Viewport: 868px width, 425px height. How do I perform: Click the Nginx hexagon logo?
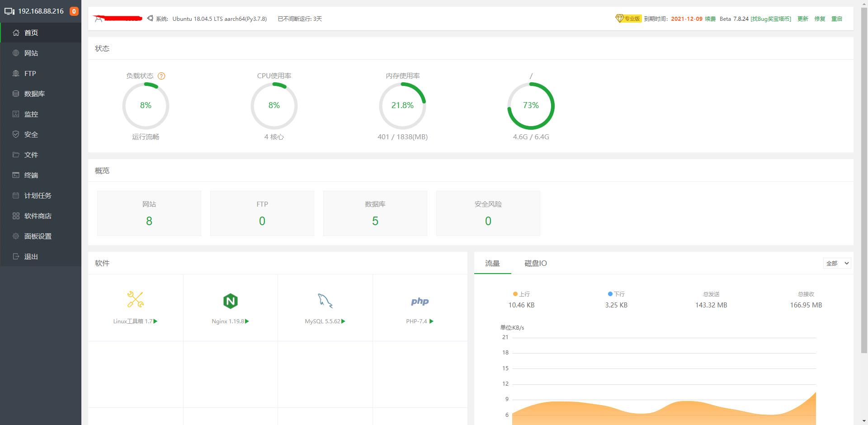click(x=231, y=301)
